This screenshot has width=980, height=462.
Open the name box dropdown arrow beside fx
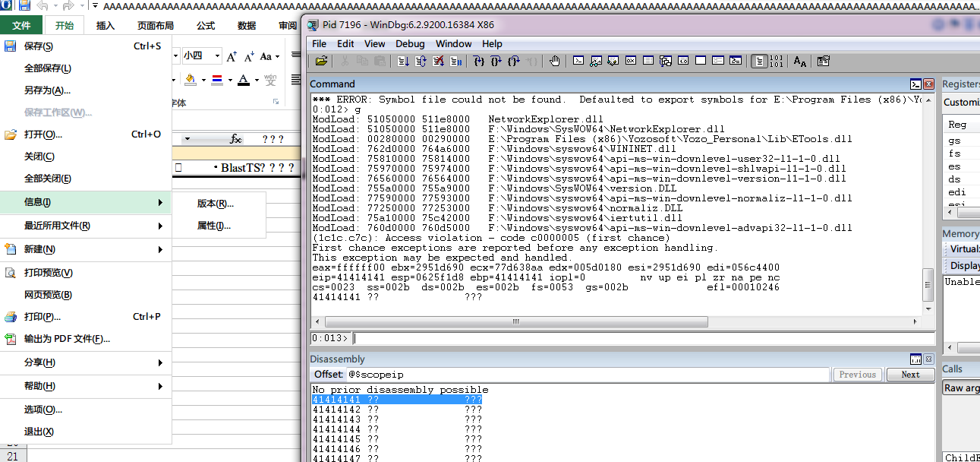(189, 140)
